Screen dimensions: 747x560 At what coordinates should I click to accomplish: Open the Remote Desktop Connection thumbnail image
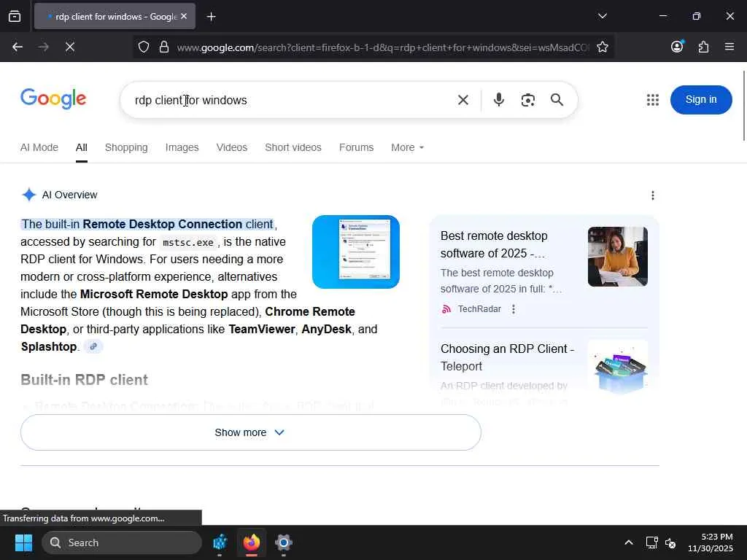point(356,252)
